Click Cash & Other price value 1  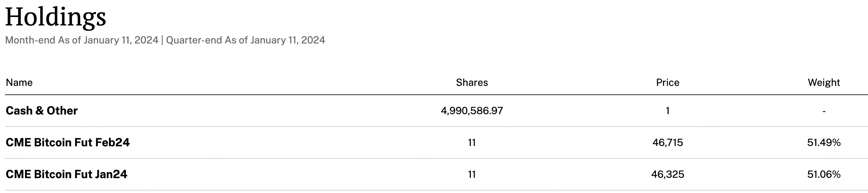click(668, 111)
